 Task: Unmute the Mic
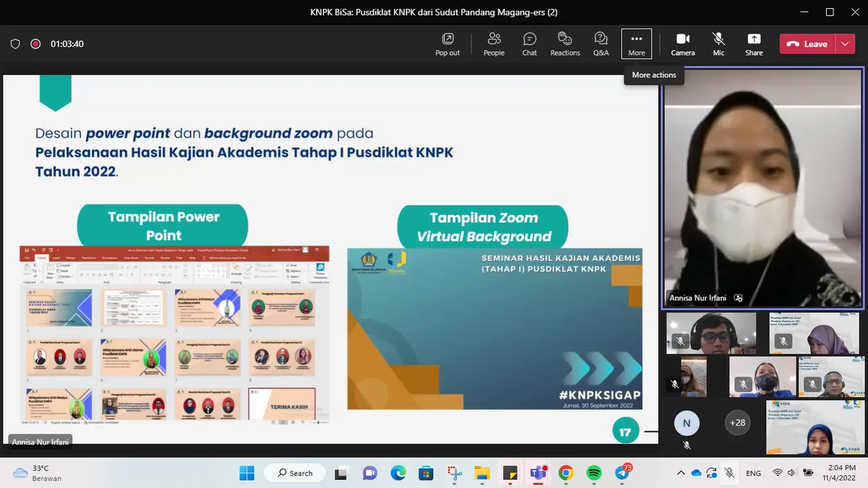point(719,44)
